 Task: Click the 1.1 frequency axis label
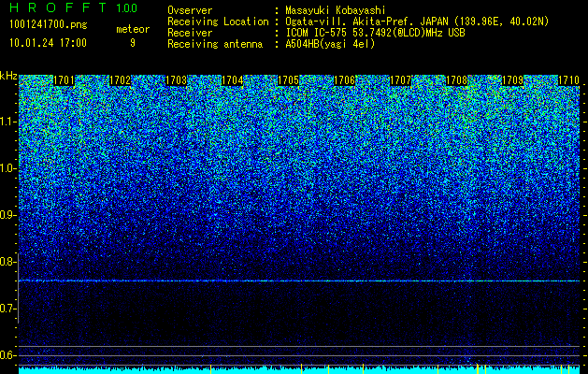point(8,122)
